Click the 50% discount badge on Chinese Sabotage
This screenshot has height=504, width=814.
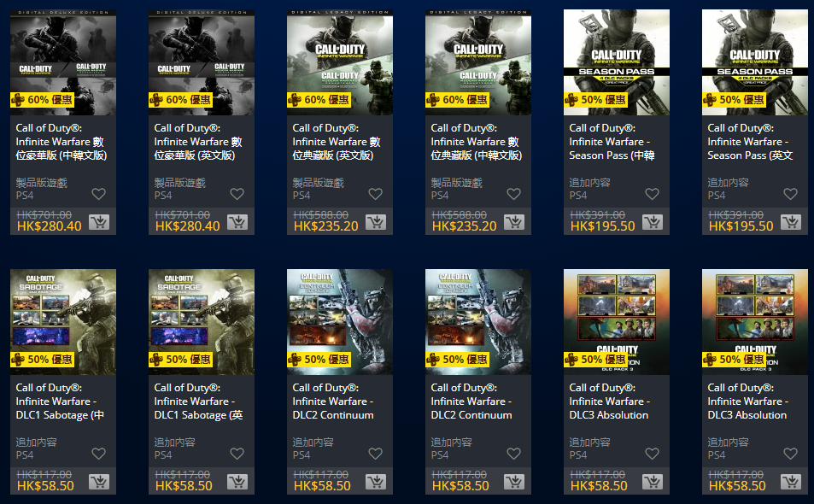pos(43,359)
